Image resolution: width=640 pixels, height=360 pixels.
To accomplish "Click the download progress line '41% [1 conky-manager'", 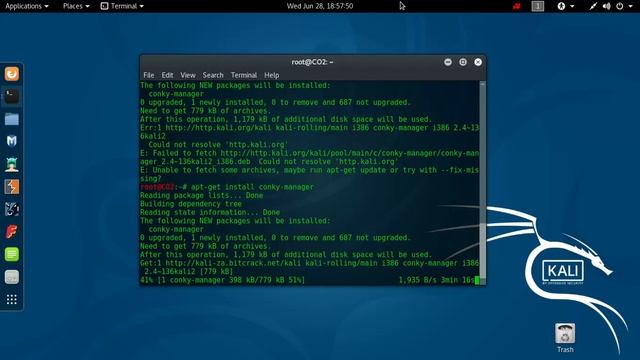I will pos(222,280).
